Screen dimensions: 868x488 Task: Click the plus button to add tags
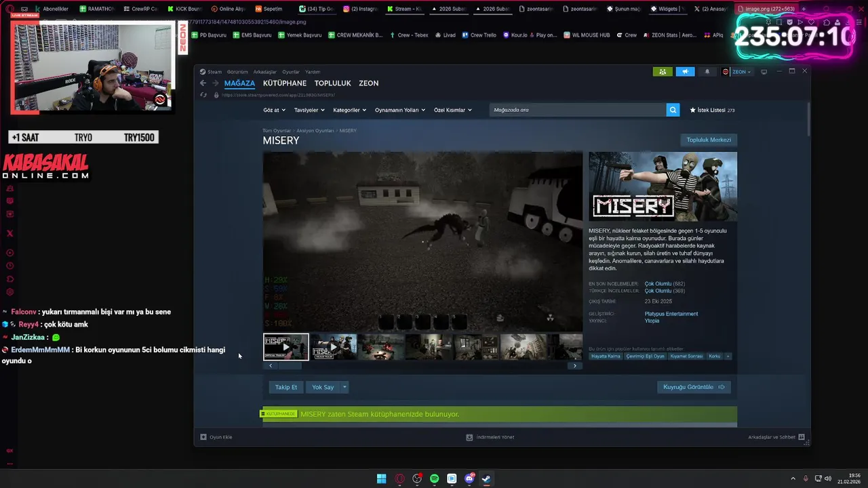click(728, 356)
